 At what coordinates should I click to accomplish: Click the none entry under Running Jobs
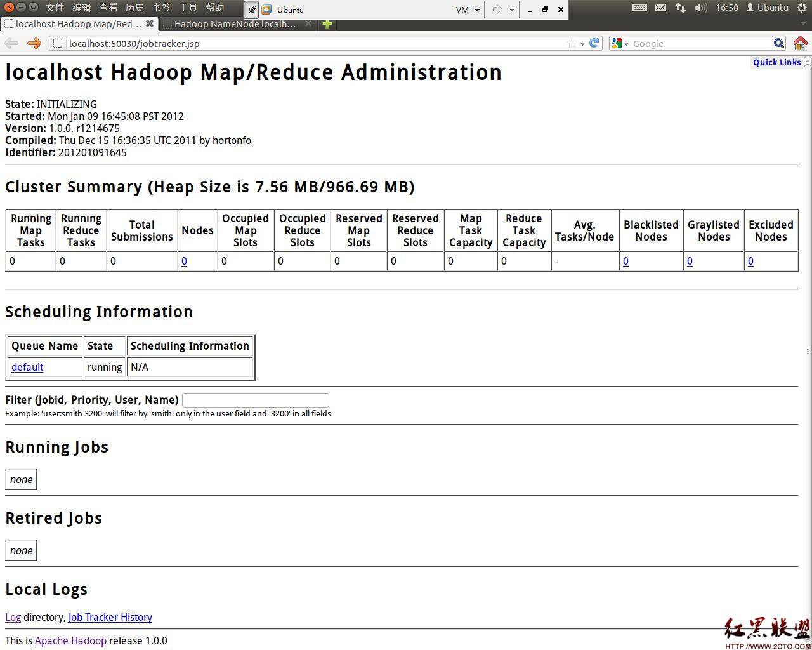click(21, 480)
